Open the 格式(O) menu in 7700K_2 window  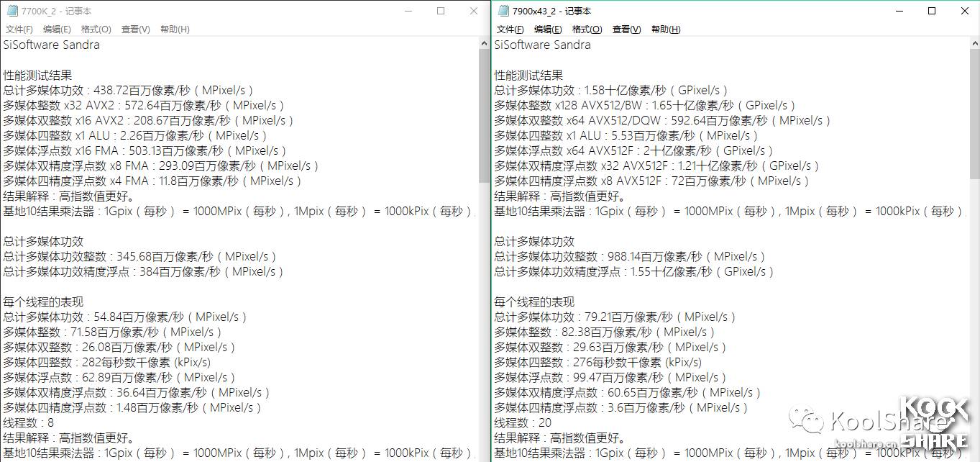point(95,29)
